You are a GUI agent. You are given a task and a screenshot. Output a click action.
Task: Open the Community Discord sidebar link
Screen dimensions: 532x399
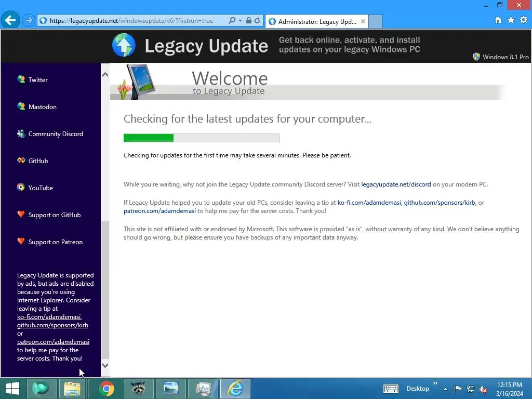pyautogui.click(x=56, y=134)
